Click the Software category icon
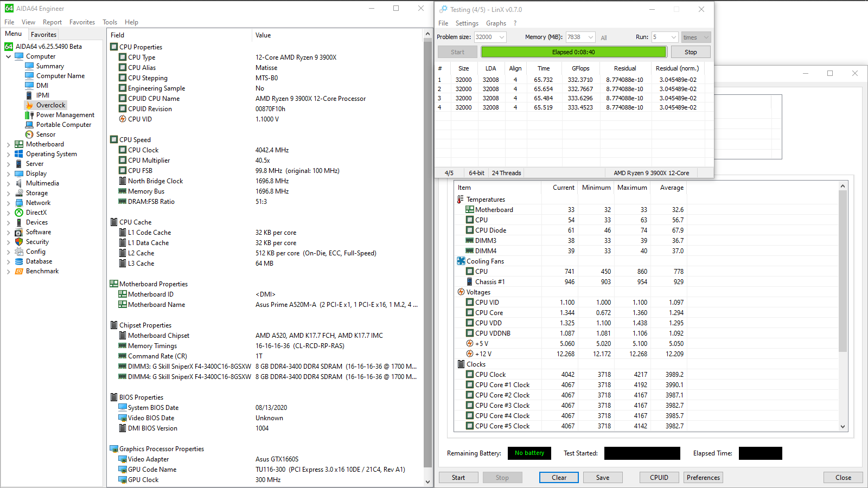868x488 pixels. click(x=19, y=232)
